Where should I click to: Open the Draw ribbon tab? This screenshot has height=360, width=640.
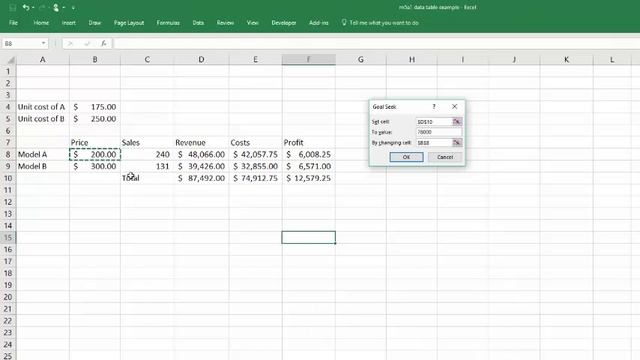(x=95, y=23)
